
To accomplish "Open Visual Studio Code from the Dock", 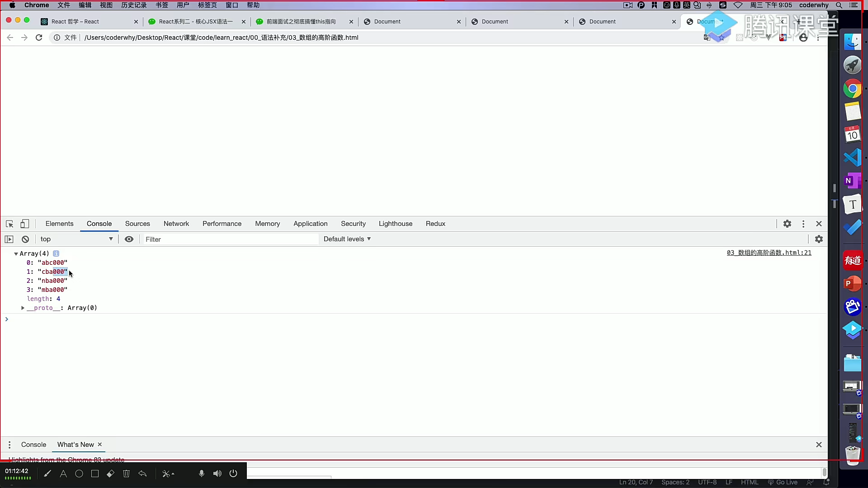I will click(853, 158).
